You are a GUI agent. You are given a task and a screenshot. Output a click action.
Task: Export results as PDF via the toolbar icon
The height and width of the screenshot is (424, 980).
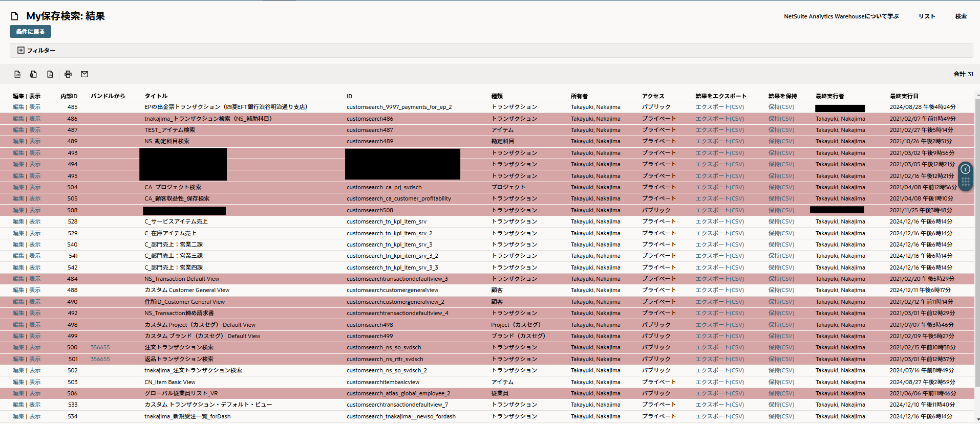50,74
